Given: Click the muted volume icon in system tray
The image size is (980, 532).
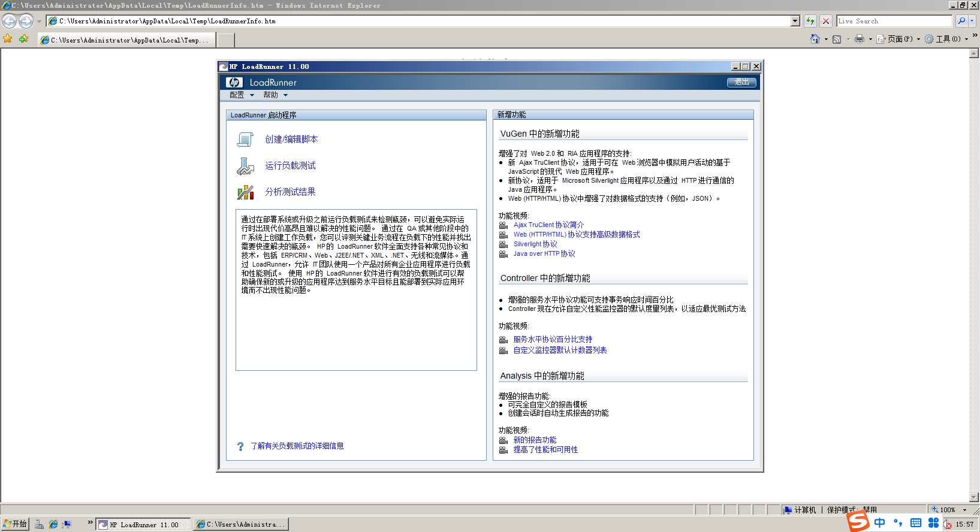Looking at the screenshot, I should [948, 524].
